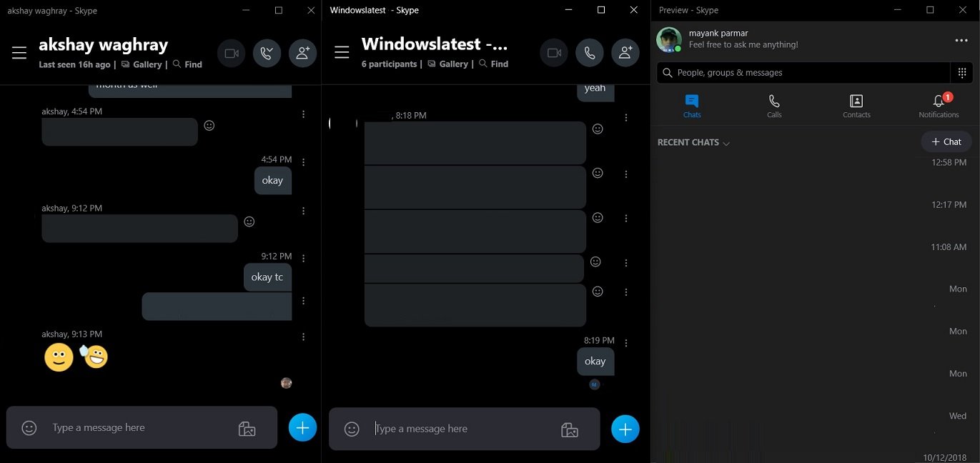980x463 pixels.
Task: Search People, groups & messages
Action: 803,73
